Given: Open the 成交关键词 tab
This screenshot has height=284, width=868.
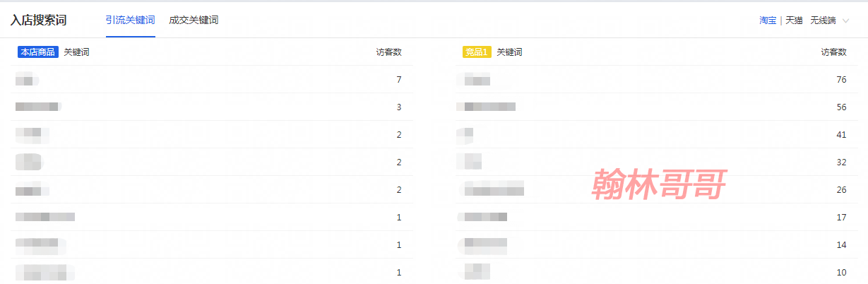Looking at the screenshot, I should 194,20.
